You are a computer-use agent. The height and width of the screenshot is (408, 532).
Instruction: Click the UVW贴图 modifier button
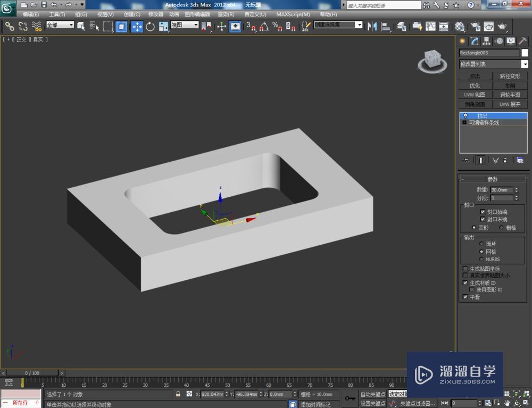point(474,95)
